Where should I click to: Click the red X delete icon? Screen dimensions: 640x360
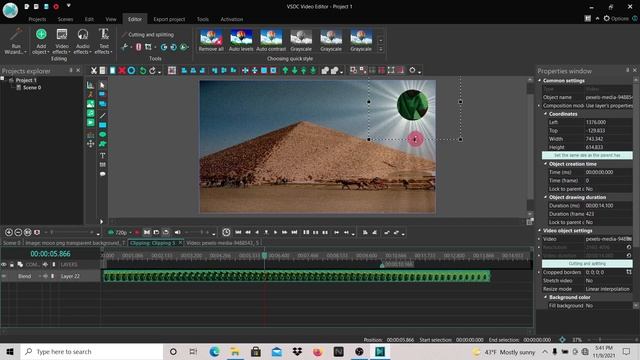[x=122, y=71]
